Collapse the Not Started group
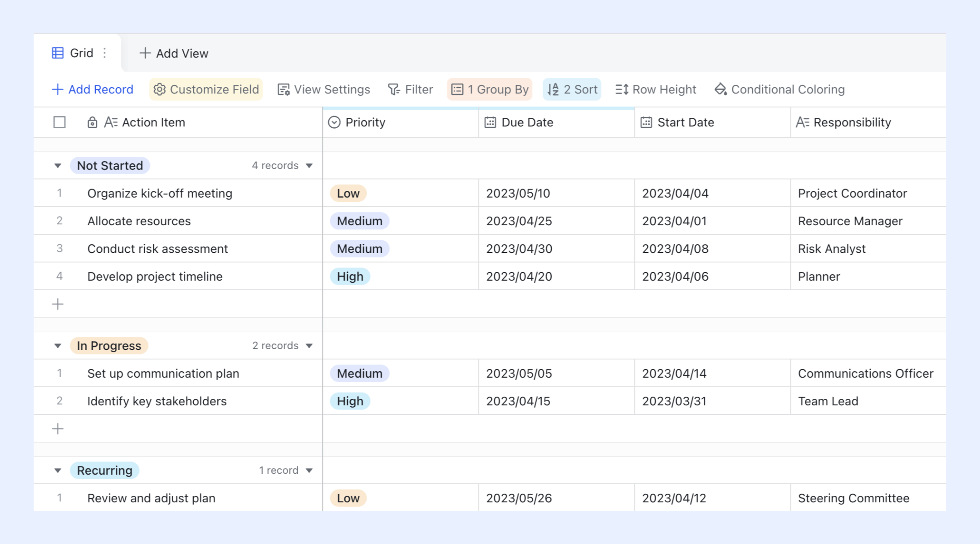This screenshot has width=980, height=544. pos(58,166)
